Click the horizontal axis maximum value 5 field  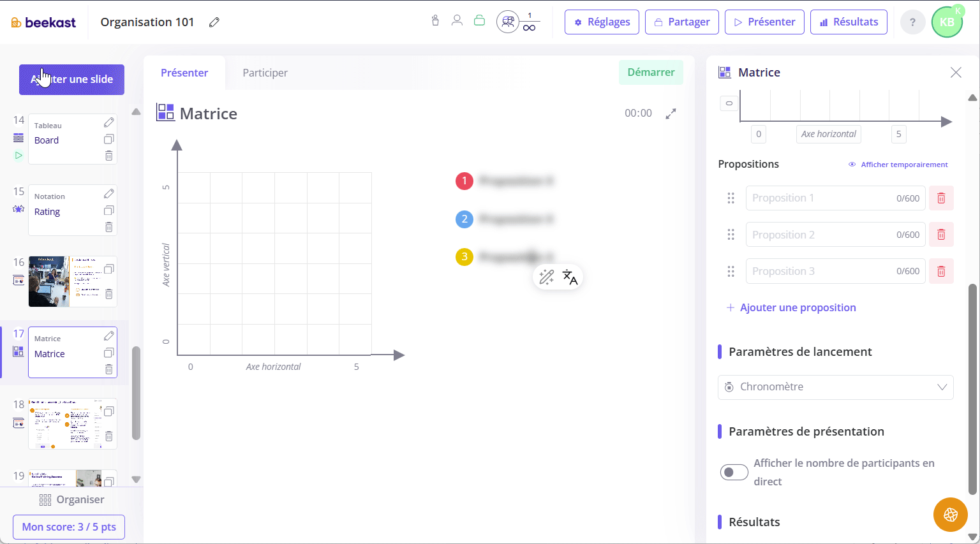point(899,134)
